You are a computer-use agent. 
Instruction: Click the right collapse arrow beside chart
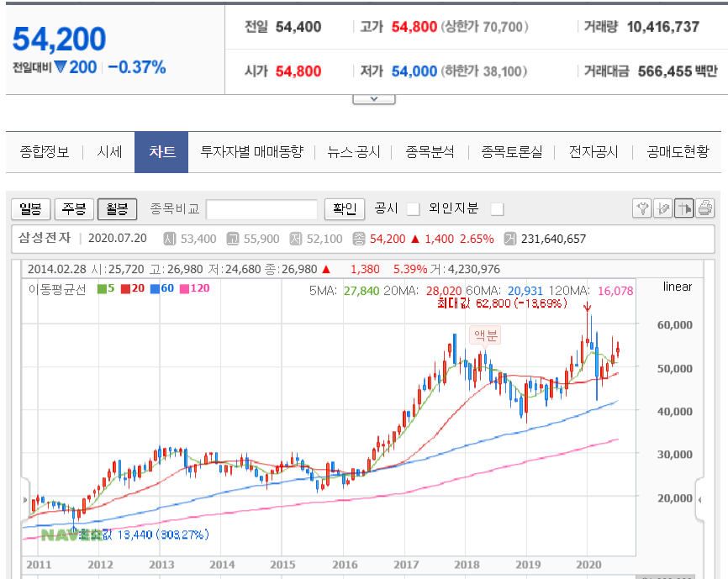699,500
